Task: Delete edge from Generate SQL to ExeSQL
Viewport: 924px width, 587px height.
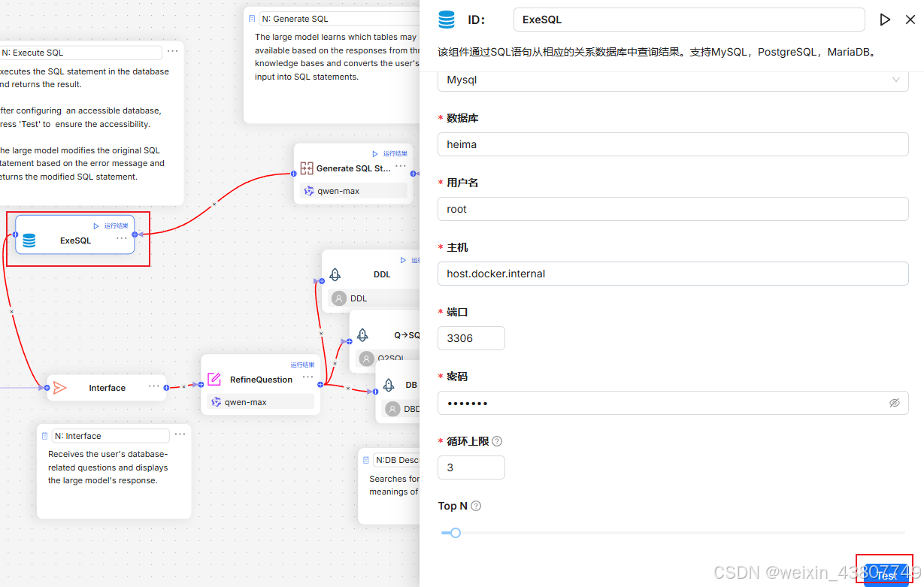Action: 214,204
